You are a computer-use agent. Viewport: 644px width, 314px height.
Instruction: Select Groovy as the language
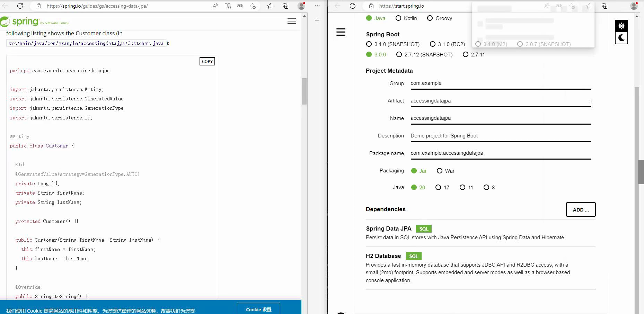click(x=440, y=18)
